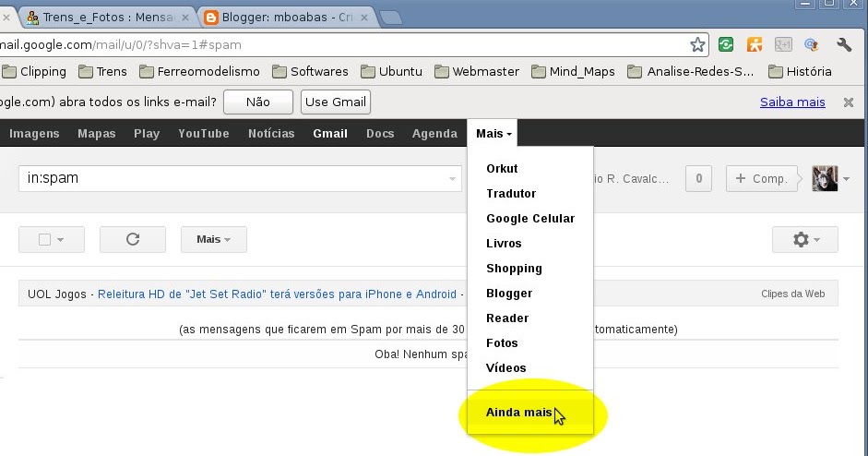Viewport: 868px width, 456px height.
Task: Dismiss the e-mail links infobar
Action: pos(848,102)
